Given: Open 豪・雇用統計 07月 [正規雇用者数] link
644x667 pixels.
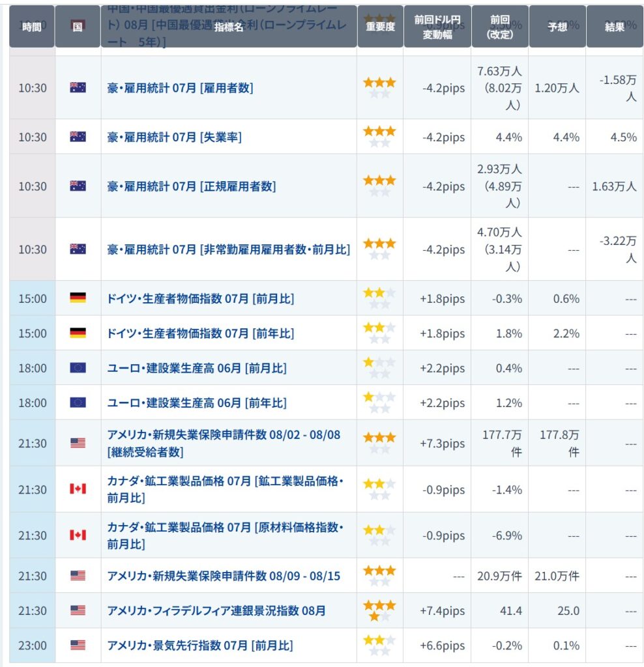Looking at the screenshot, I should [x=192, y=186].
